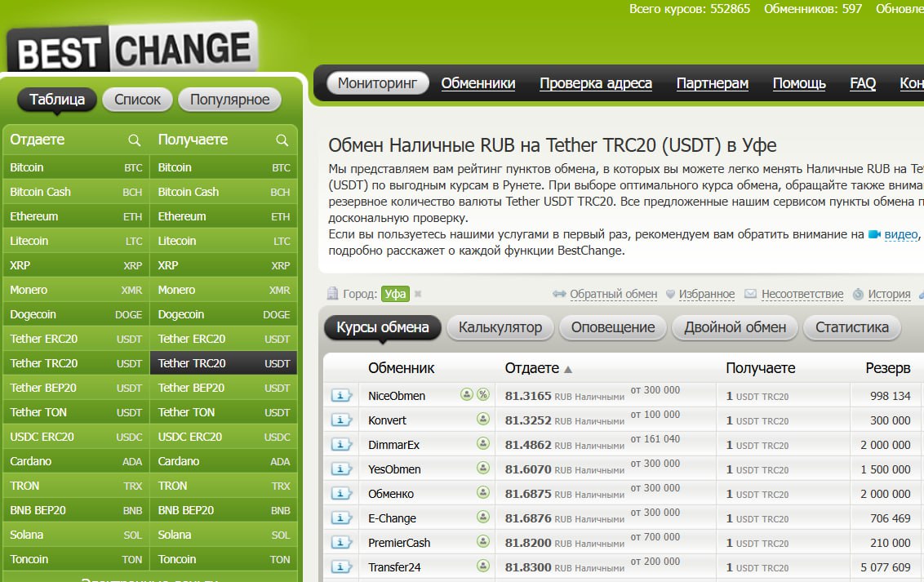Click the user badge next to PremierCash
Viewport: 924px width, 582px height.
(x=483, y=541)
